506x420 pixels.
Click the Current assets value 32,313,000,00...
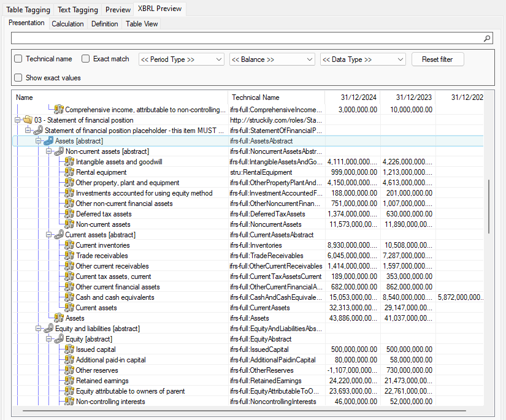pos(353,308)
